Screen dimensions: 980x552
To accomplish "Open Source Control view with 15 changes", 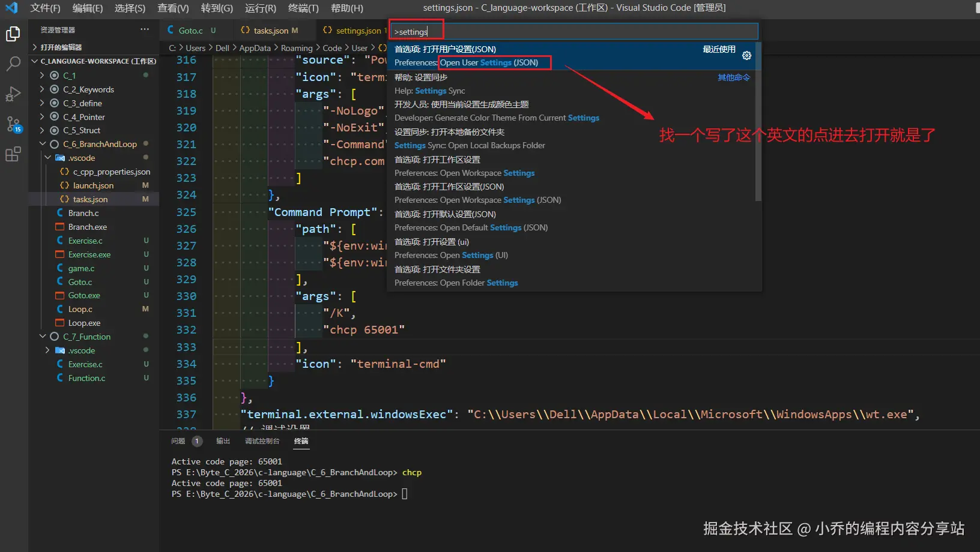I will point(13,124).
